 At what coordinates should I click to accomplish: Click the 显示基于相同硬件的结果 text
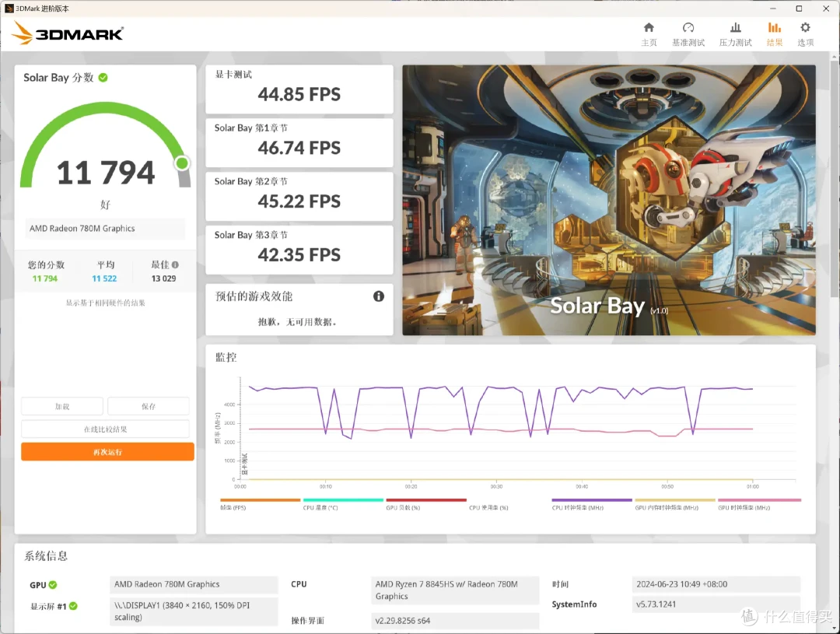coord(106,303)
